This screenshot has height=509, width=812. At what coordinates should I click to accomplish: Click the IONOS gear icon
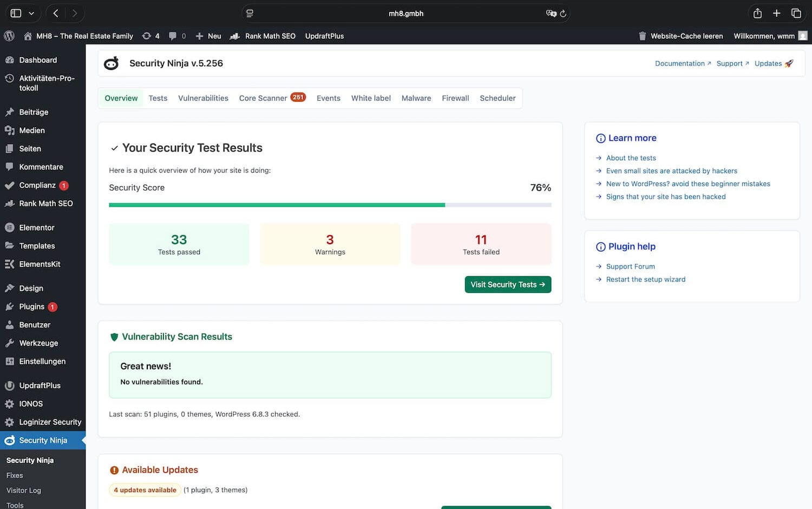point(10,403)
